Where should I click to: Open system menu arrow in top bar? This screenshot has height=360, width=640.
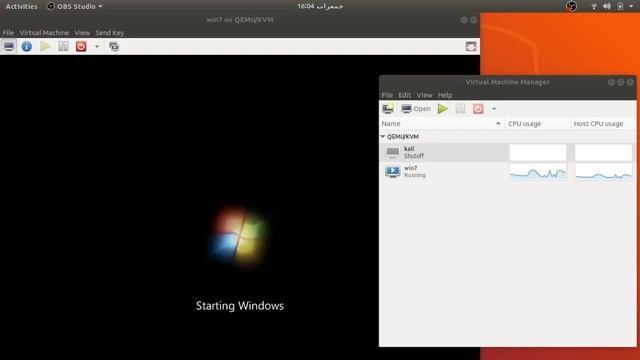coord(631,7)
